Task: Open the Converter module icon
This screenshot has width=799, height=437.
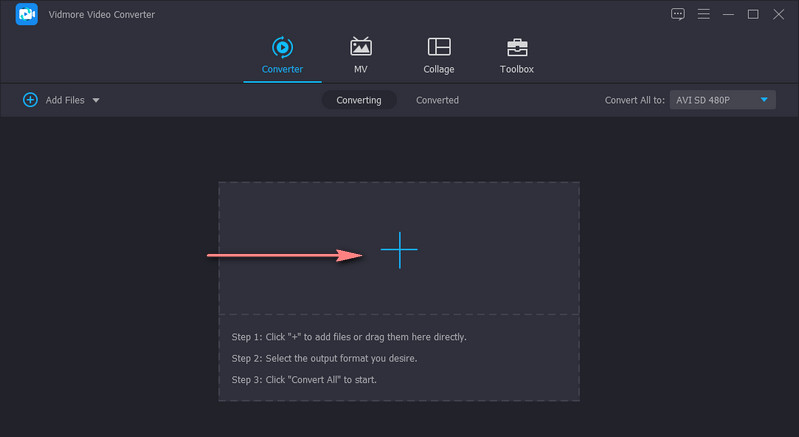Action: tap(282, 47)
